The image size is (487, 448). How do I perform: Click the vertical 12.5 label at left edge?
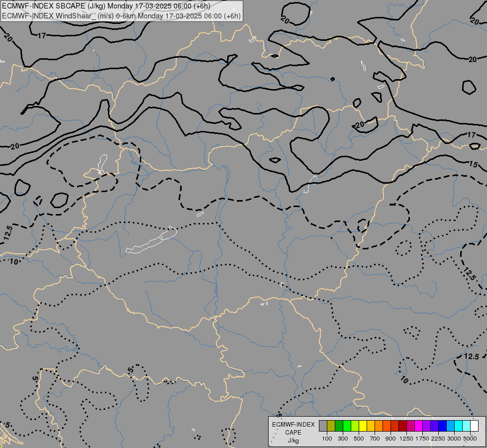(x=8, y=233)
